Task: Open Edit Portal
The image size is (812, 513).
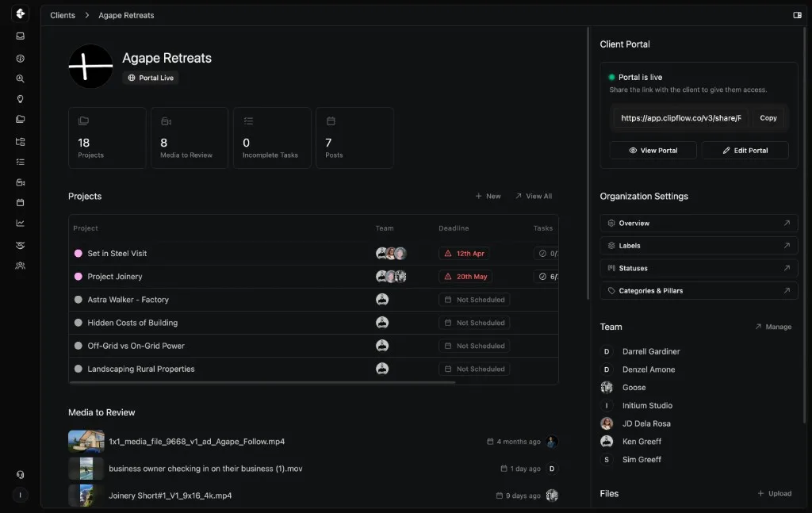Action: click(x=745, y=151)
